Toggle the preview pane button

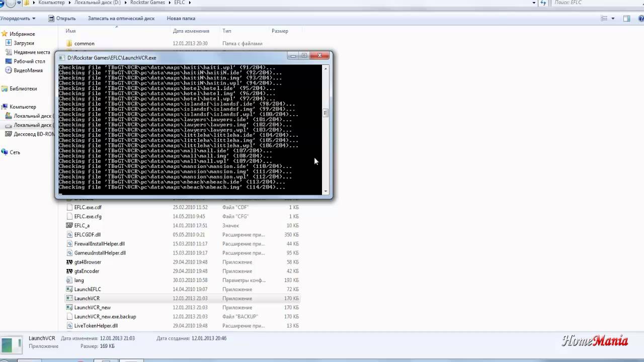tap(627, 19)
